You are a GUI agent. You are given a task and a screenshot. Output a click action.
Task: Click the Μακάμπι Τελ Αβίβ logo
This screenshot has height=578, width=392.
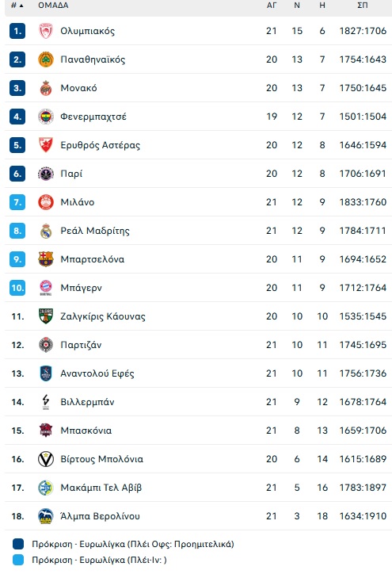point(46,488)
